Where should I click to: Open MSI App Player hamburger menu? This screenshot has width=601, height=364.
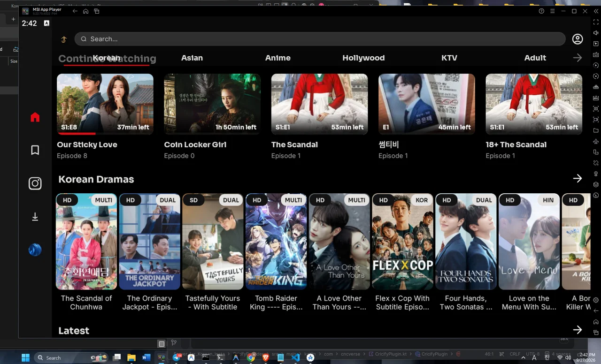click(x=552, y=11)
